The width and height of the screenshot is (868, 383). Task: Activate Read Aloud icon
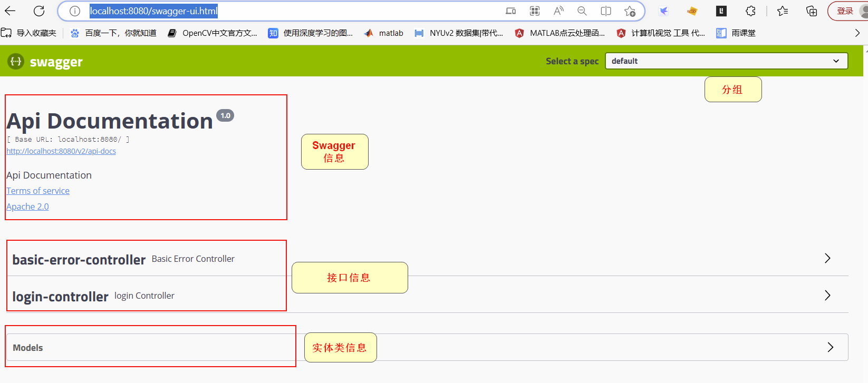tap(558, 11)
